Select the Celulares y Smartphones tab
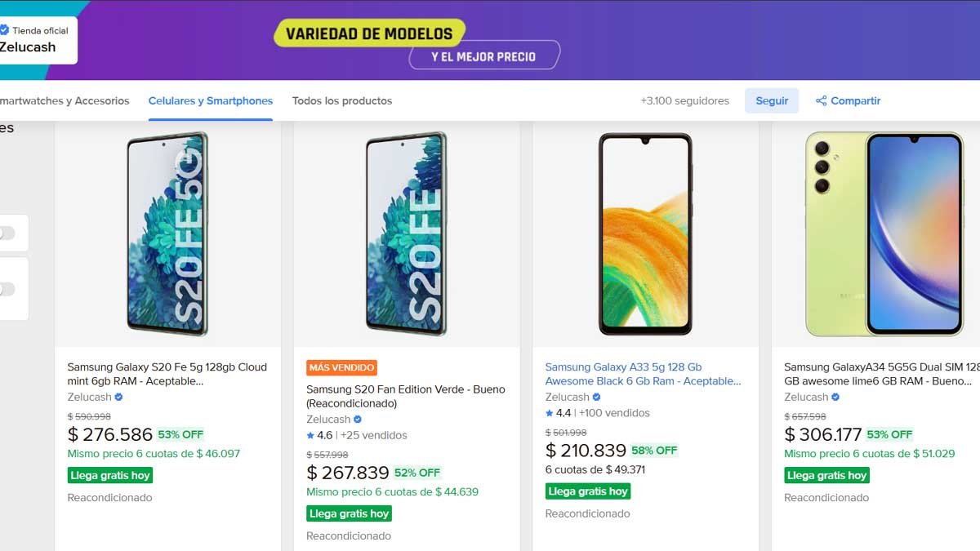 tap(210, 100)
